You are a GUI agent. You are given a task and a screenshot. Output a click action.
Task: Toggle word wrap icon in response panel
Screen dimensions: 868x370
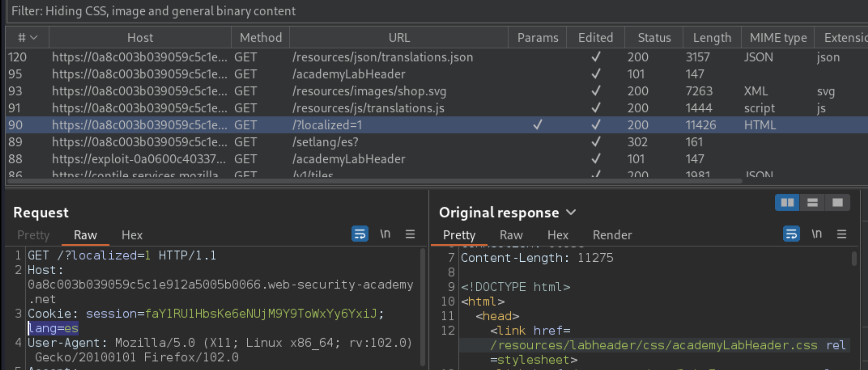coord(791,234)
